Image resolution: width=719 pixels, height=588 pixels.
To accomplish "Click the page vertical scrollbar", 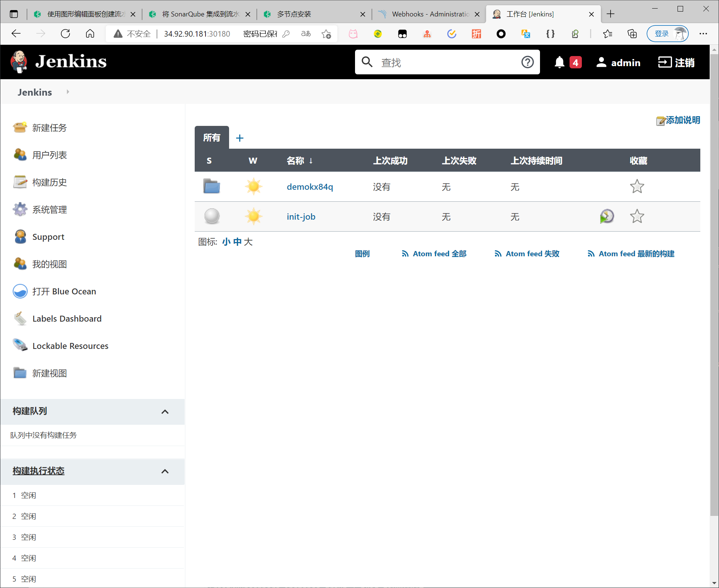I will tap(714, 284).
